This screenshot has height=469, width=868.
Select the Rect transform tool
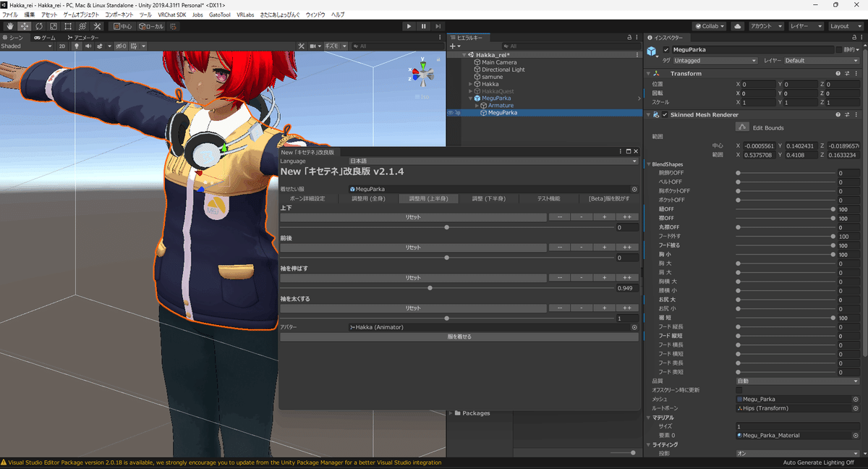click(x=68, y=26)
